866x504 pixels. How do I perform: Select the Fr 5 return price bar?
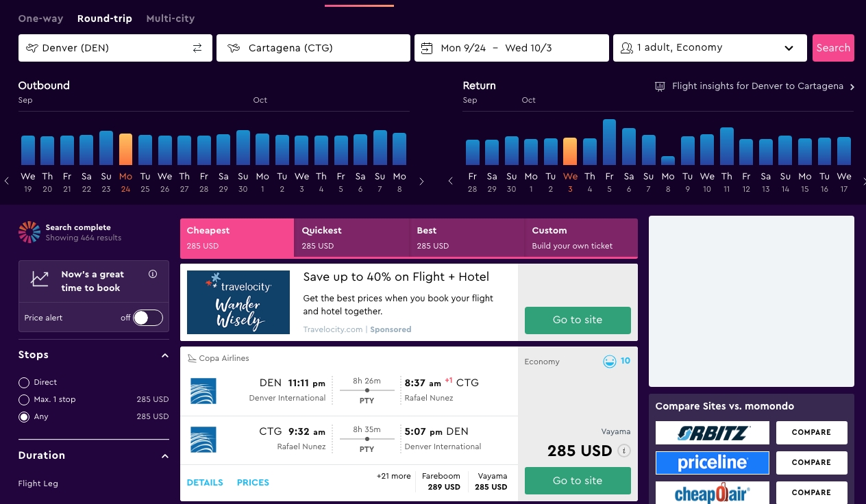click(609, 142)
